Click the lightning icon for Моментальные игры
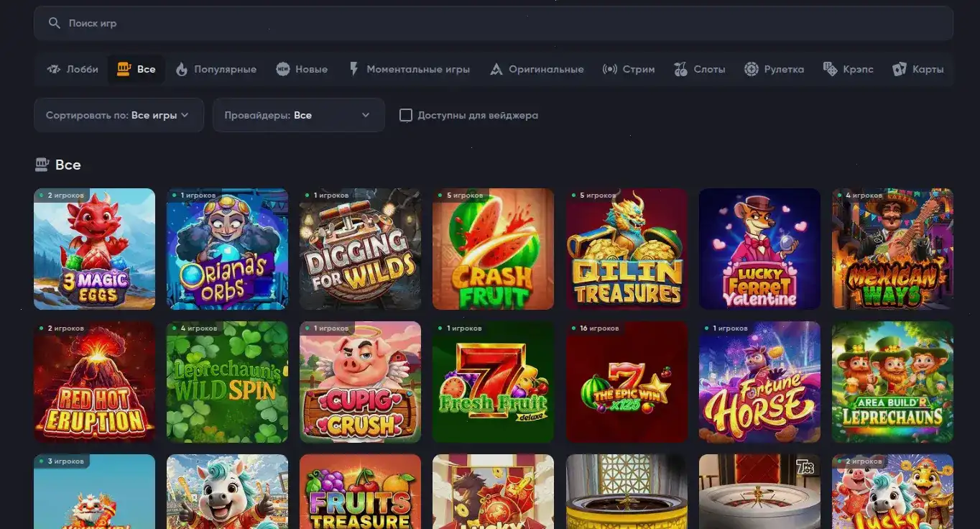Screen dimensions: 980x529 click(353, 69)
